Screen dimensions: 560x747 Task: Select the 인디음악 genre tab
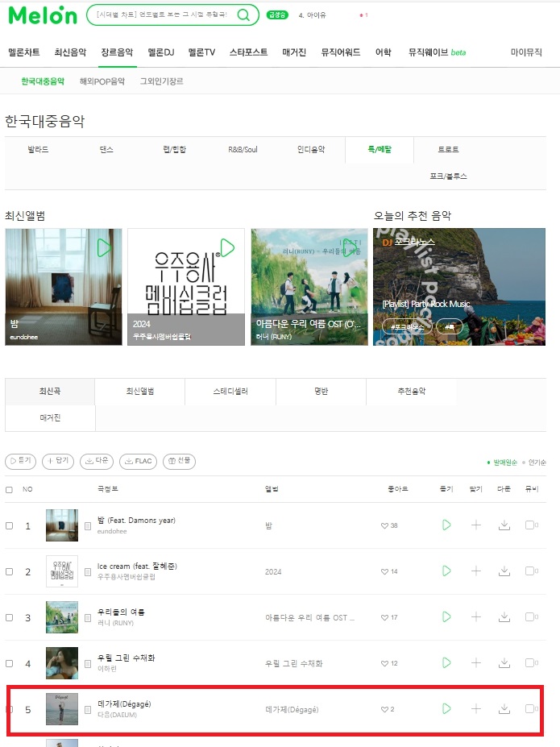coord(311,150)
